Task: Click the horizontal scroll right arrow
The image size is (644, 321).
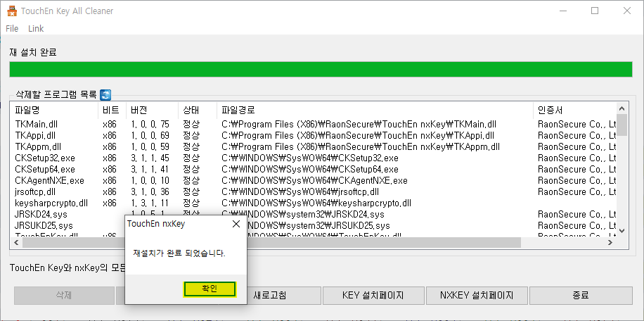Action: (x=610, y=243)
